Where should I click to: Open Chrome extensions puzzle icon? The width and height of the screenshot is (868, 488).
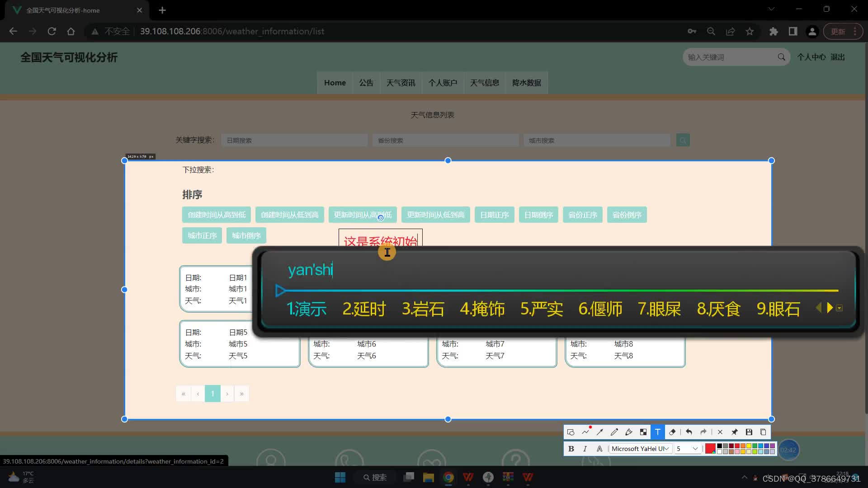[774, 31]
